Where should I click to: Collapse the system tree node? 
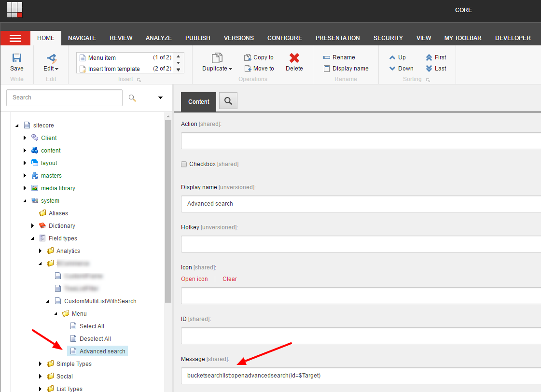pos(25,201)
